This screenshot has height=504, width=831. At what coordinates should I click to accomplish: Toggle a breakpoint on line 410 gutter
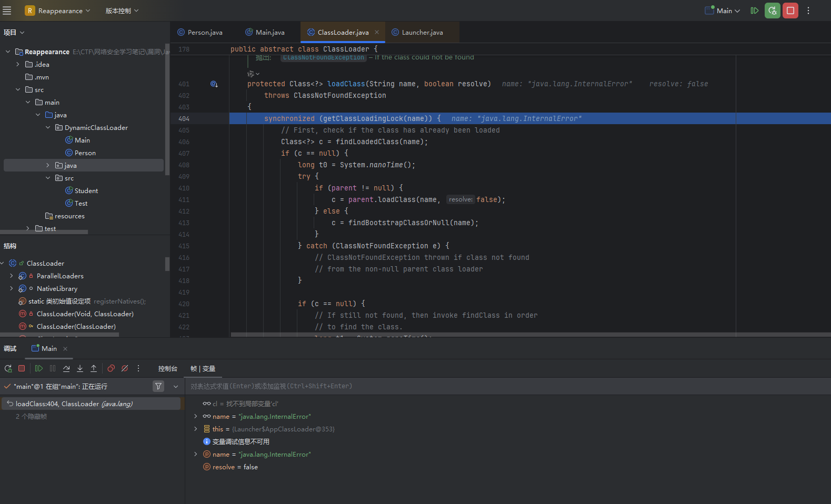[184, 188]
